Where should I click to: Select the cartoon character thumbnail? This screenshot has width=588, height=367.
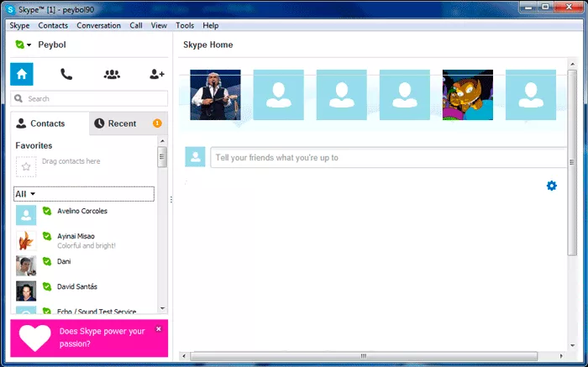[468, 95]
